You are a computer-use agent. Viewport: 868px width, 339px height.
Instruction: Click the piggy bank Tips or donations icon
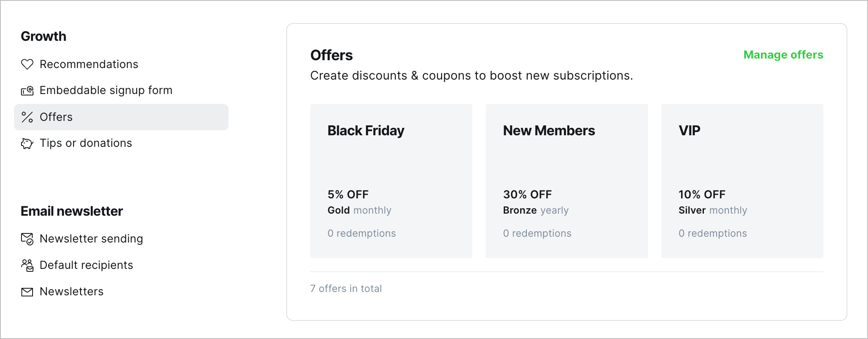pyautogui.click(x=27, y=143)
